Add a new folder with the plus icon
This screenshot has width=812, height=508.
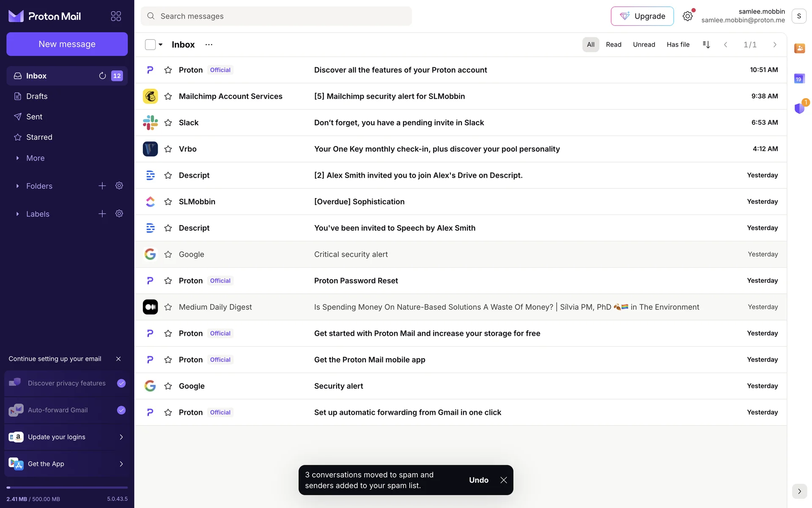coord(102,186)
